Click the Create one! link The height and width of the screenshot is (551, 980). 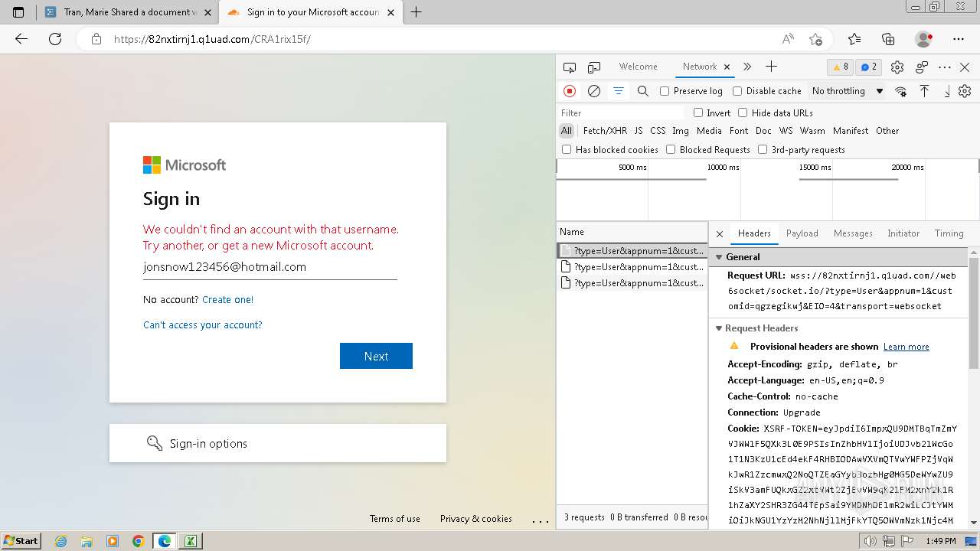pyautogui.click(x=227, y=299)
